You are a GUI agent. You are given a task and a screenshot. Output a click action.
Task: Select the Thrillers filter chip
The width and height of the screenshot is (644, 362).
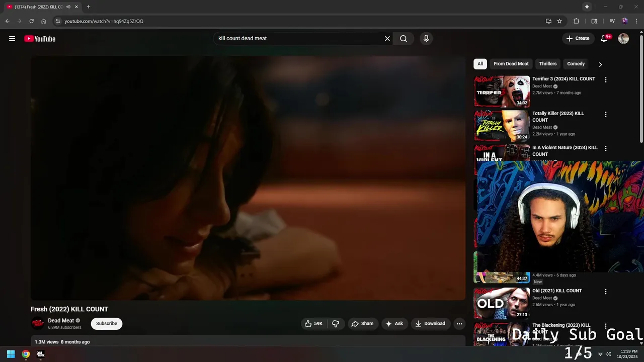pos(548,64)
